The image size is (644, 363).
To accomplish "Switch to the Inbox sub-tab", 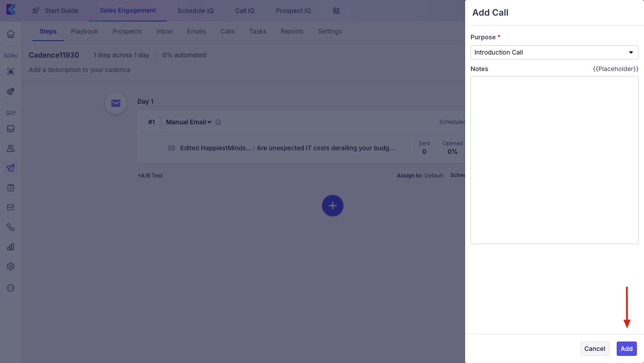I will [165, 31].
